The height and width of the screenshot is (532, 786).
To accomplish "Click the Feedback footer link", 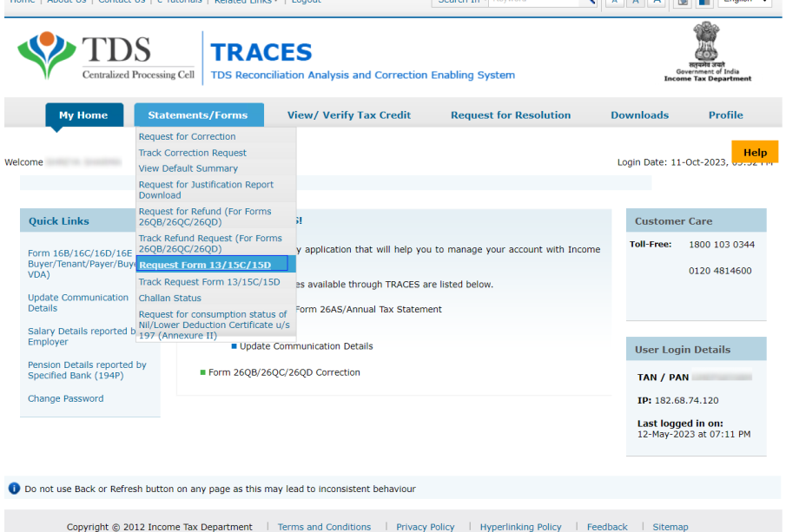I will click(x=607, y=527).
